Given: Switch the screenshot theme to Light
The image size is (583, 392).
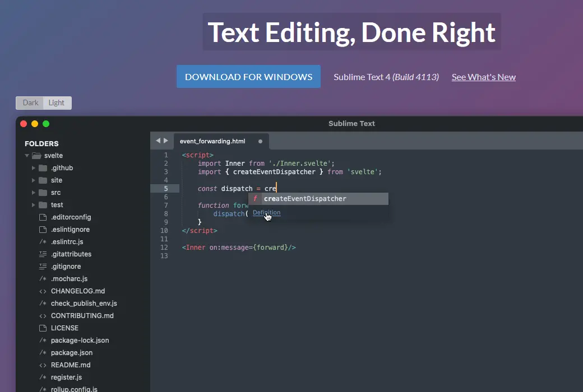Looking at the screenshot, I should point(57,103).
